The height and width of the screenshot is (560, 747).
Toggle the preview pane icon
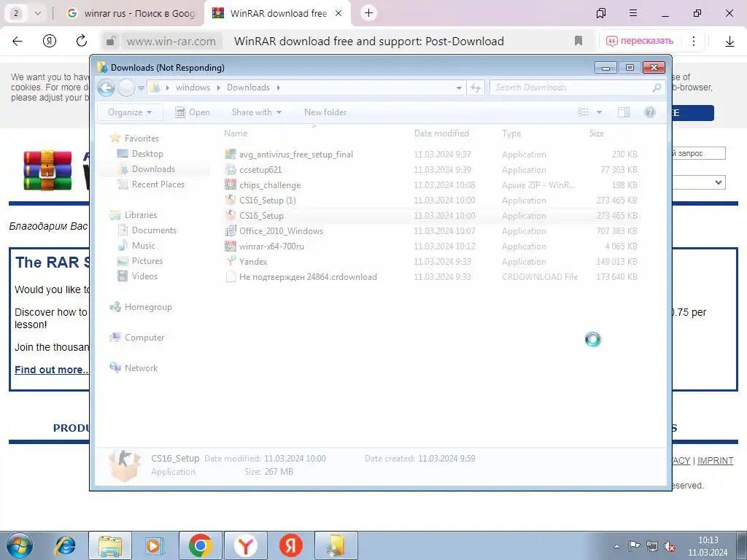pyautogui.click(x=624, y=112)
